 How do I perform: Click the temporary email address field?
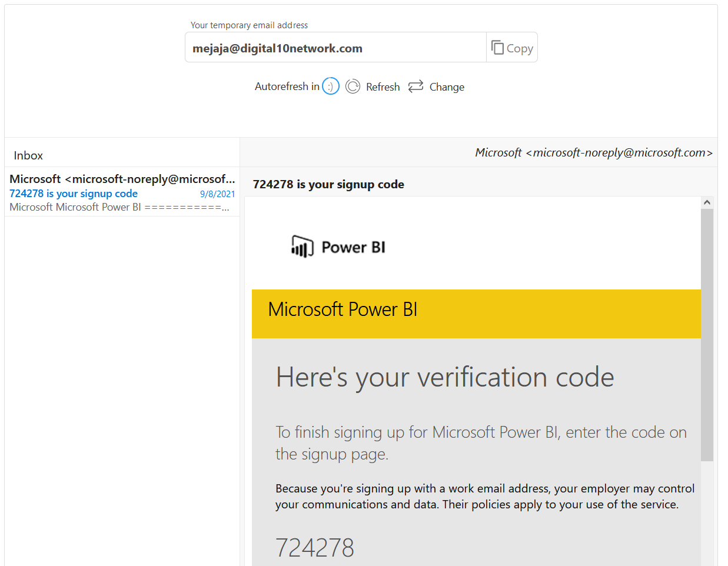pos(335,47)
